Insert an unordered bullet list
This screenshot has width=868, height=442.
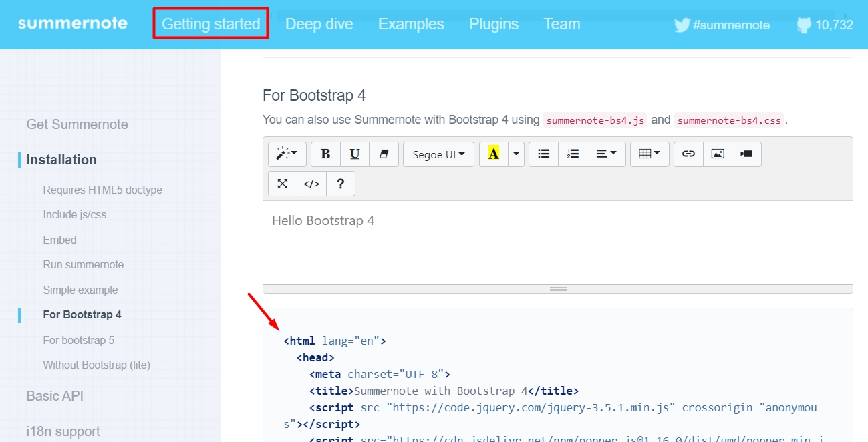[x=544, y=154]
